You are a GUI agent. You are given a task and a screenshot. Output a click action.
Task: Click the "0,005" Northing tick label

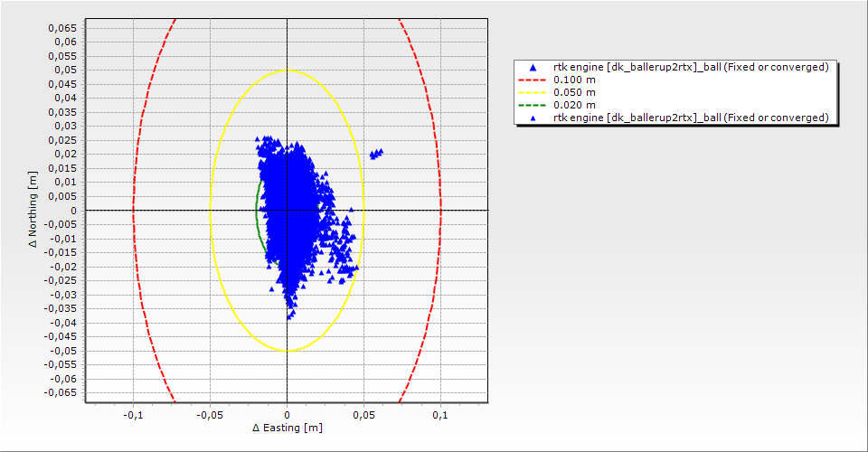(62, 196)
